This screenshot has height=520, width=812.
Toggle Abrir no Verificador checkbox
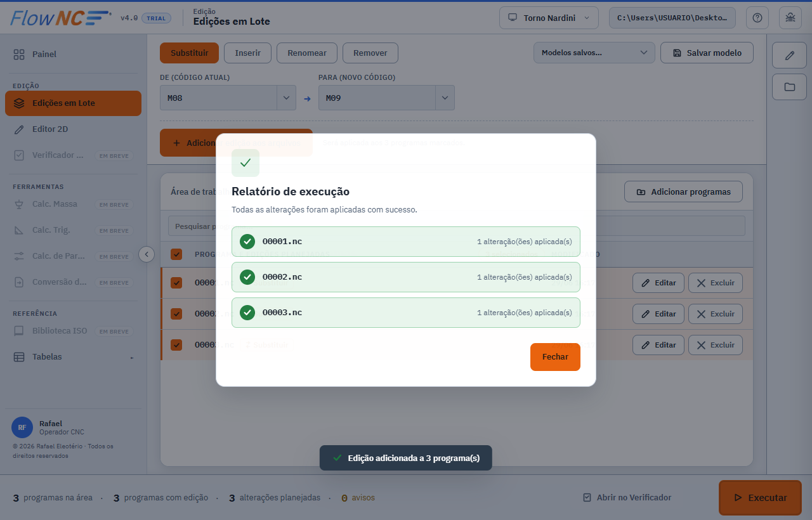tap(587, 498)
